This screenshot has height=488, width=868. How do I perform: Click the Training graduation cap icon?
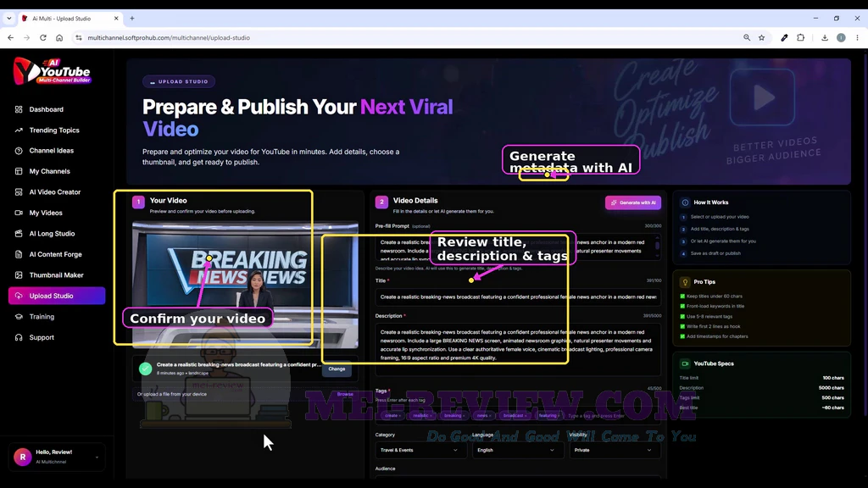pos(19,317)
